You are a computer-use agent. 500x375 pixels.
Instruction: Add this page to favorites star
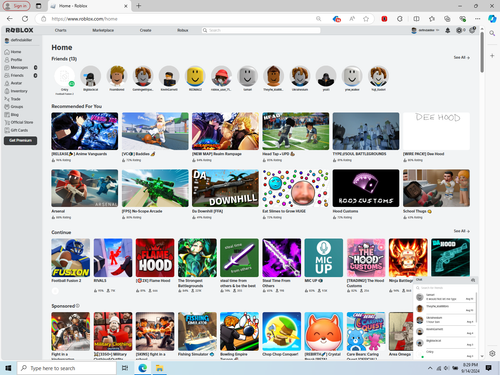(366, 19)
